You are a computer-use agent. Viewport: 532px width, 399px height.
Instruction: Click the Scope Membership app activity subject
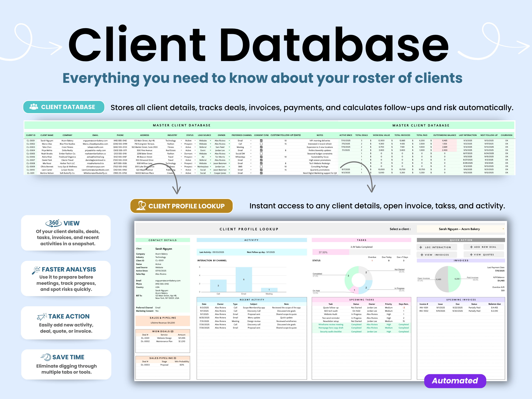254,308
